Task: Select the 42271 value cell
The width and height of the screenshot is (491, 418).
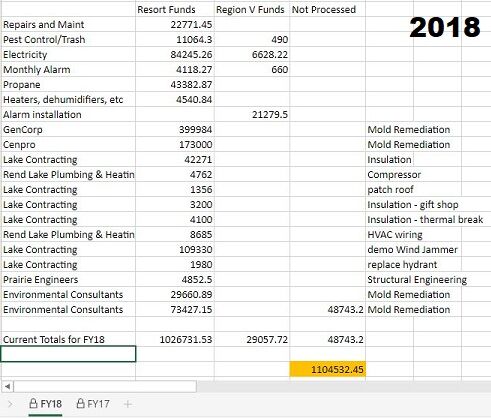Action: (175, 159)
